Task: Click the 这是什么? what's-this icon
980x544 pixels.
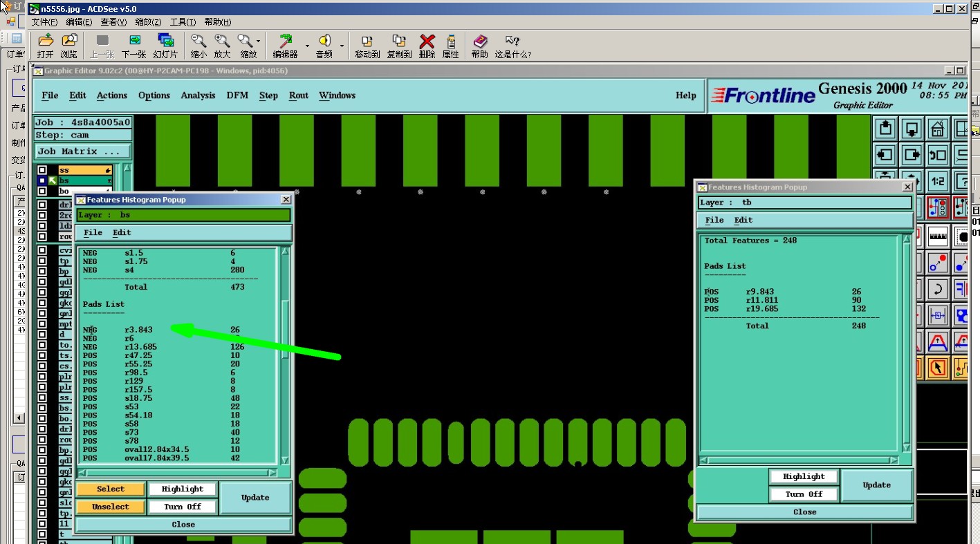Action: [512, 46]
